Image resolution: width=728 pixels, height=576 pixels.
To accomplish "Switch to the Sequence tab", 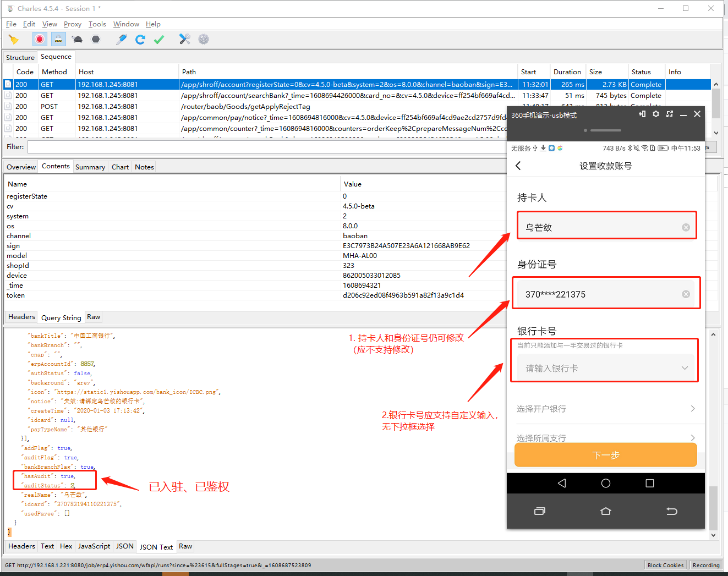I will click(56, 57).
